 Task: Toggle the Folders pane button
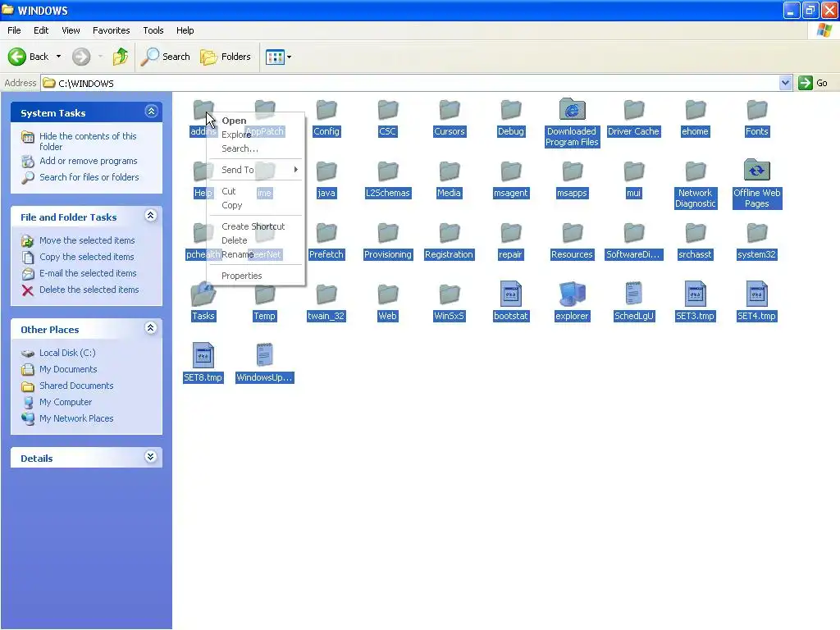(x=225, y=57)
